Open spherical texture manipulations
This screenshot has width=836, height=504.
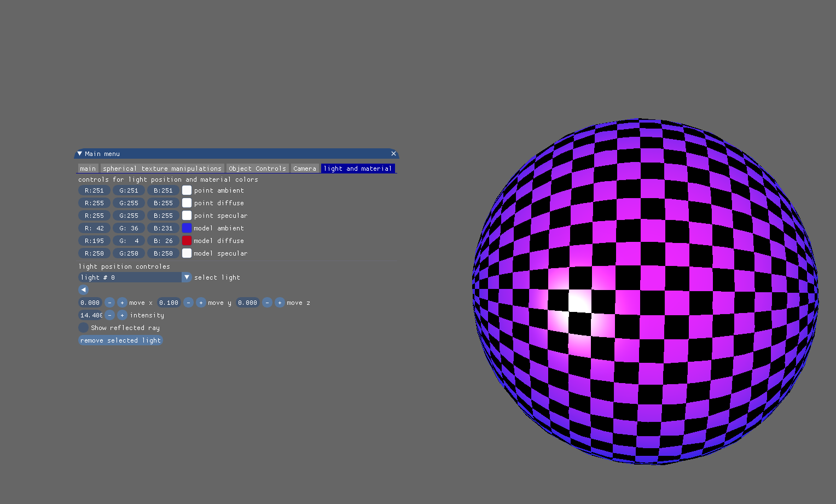161,168
